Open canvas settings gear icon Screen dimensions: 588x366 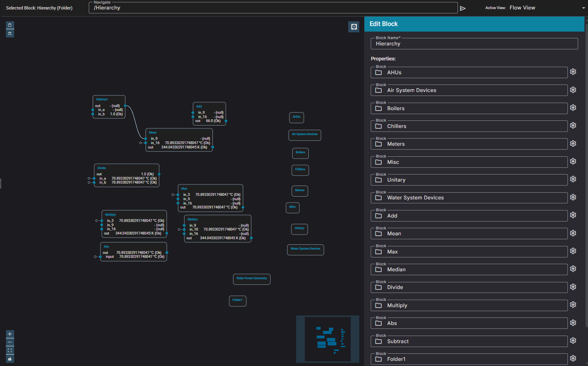point(354,26)
